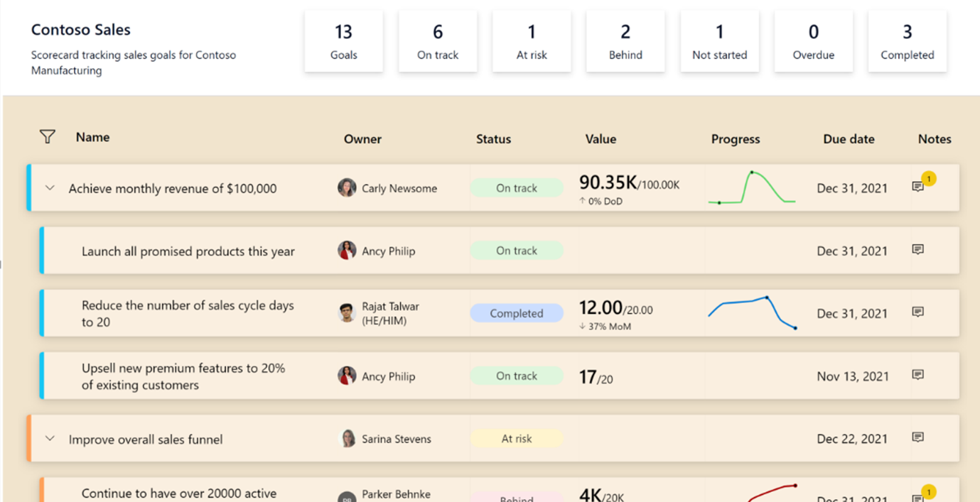
Task: Click the green revenue progress sparkline
Action: click(x=752, y=188)
